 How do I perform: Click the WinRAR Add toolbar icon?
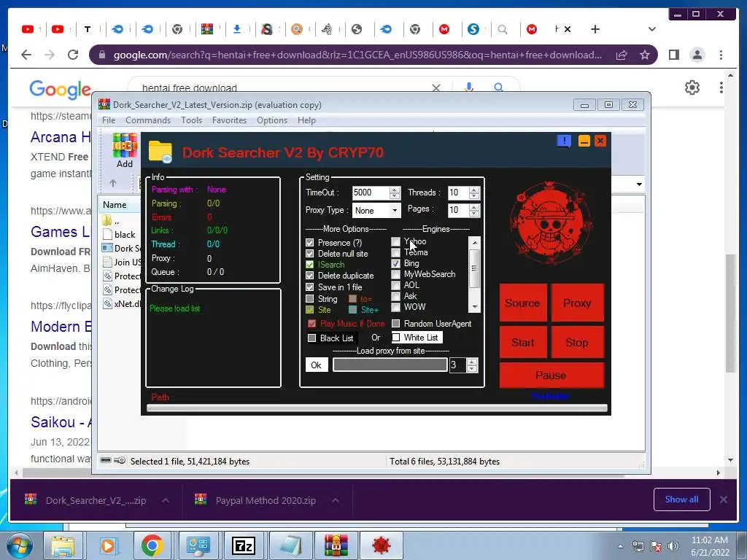[x=125, y=151]
